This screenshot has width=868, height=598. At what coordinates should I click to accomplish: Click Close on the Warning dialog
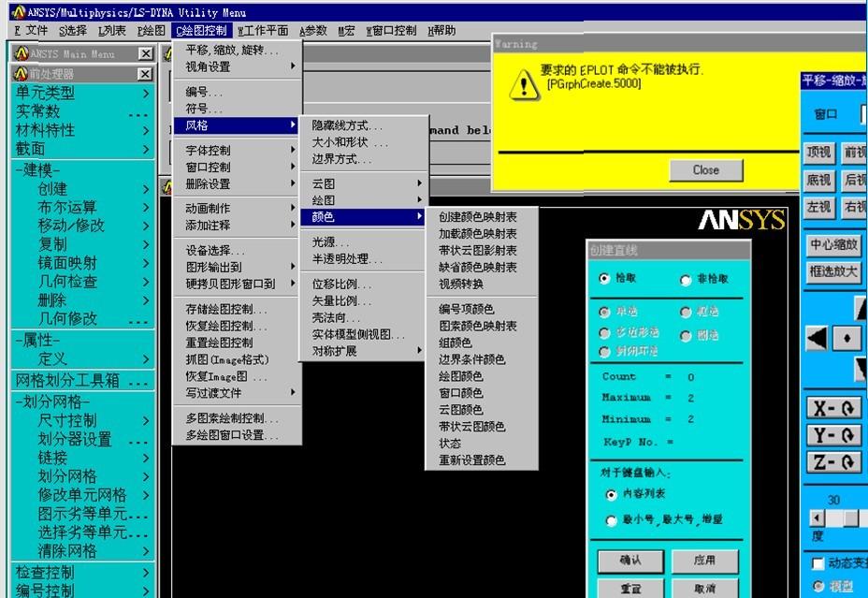pyautogui.click(x=705, y=170)
